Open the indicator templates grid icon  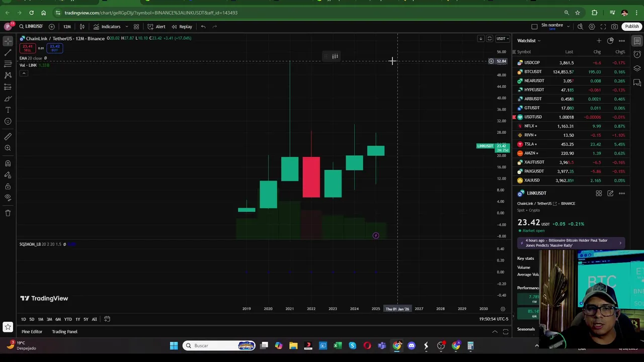[x=136, y=26]
